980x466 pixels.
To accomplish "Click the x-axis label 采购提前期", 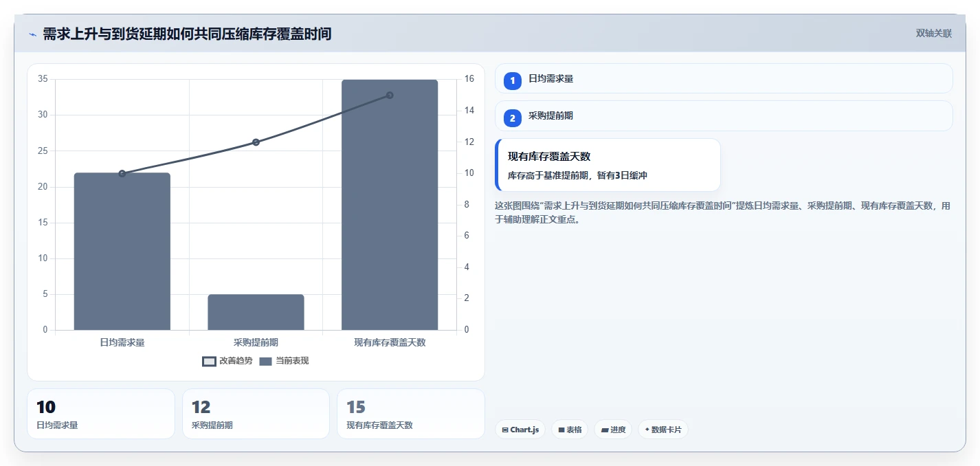I will click(256, 342).
